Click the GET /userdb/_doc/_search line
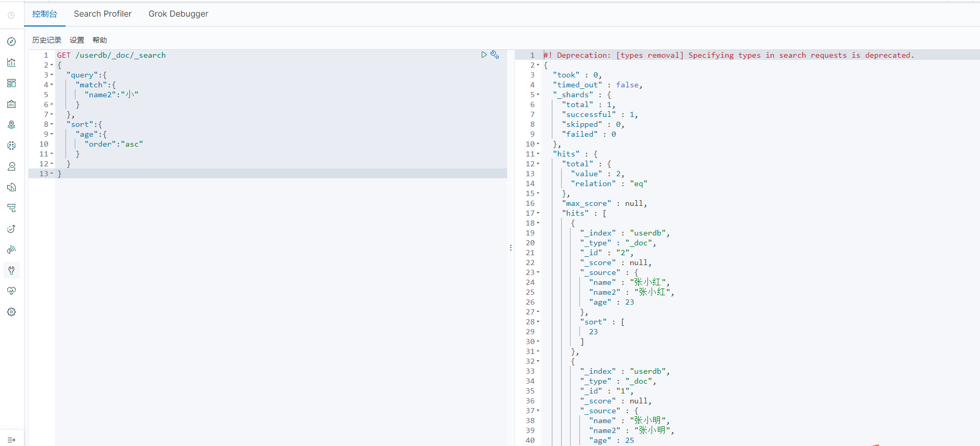The height and width of the screenshot is (446, 980). [111, 55]
